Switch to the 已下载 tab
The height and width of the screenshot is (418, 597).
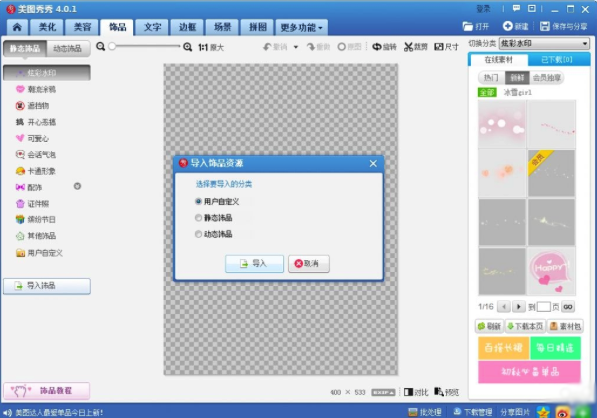(557, 59)
